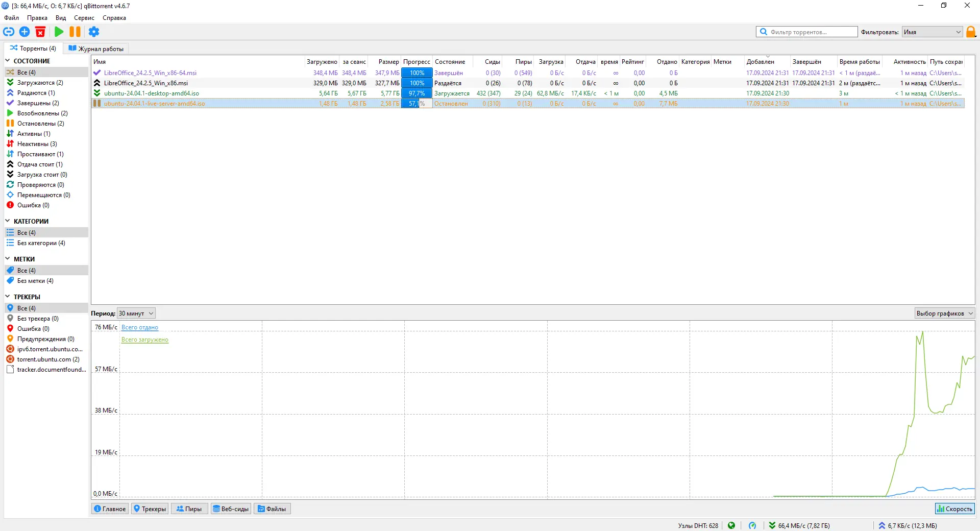Image resolution: width=980 pixels, height=531 pixels.
Task: Open the Выбор графиков dropdown
Action: click(x=944, y=313)
